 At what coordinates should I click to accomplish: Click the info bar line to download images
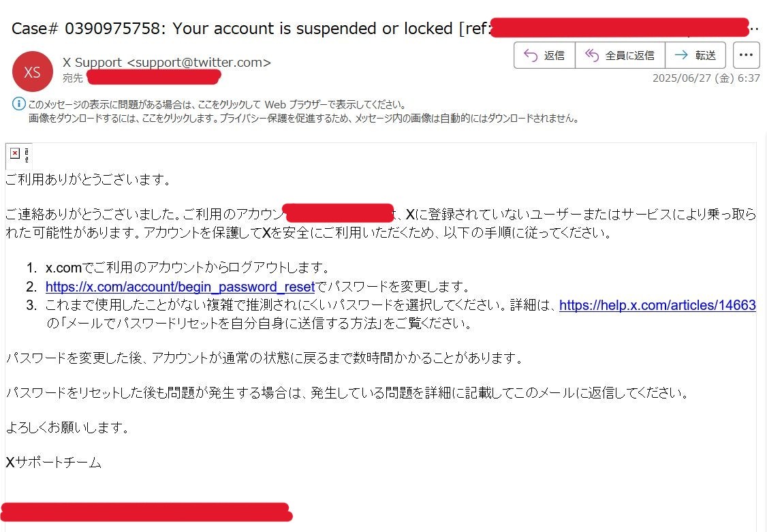[x=302, y=119]
